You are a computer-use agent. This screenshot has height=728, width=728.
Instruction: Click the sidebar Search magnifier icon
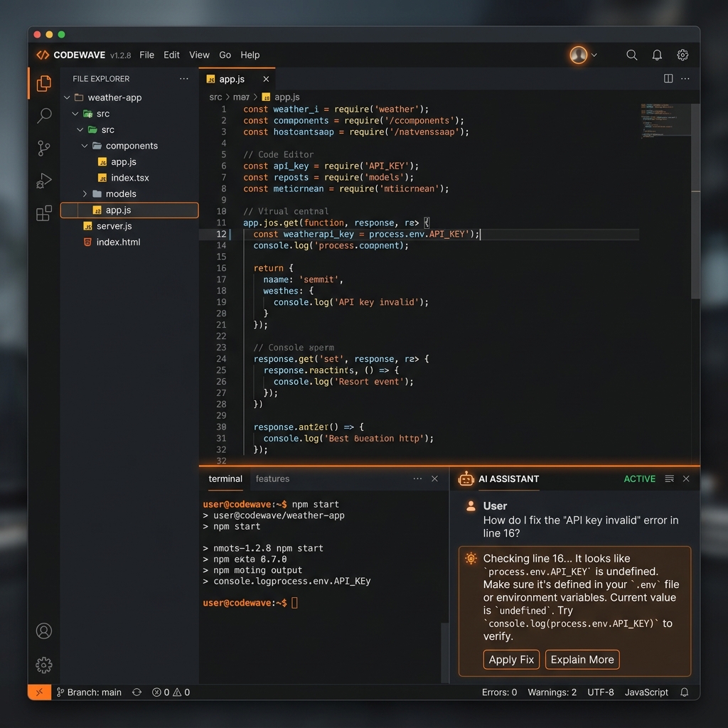pyautogui.click(x=44, y=115)
